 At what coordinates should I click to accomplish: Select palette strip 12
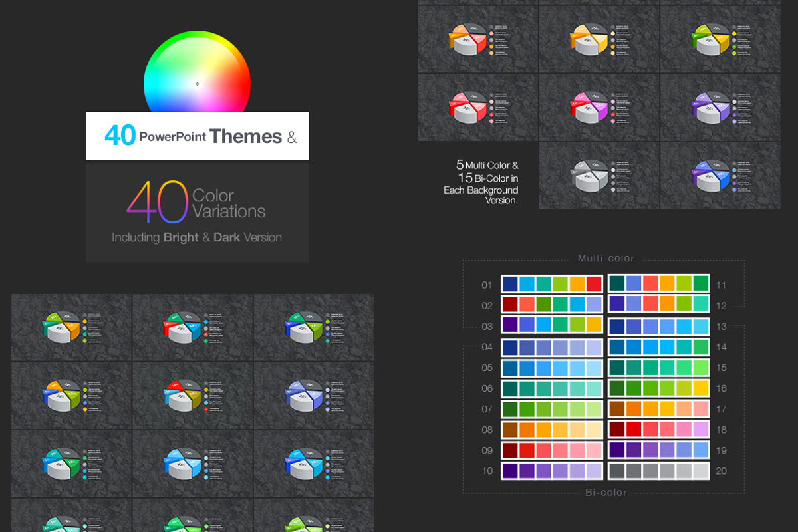pos(659,305)
